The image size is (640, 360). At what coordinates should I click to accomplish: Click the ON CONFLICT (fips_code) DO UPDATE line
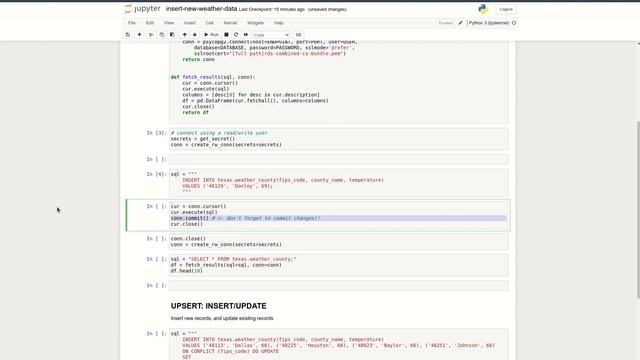(x=231, y=351)
